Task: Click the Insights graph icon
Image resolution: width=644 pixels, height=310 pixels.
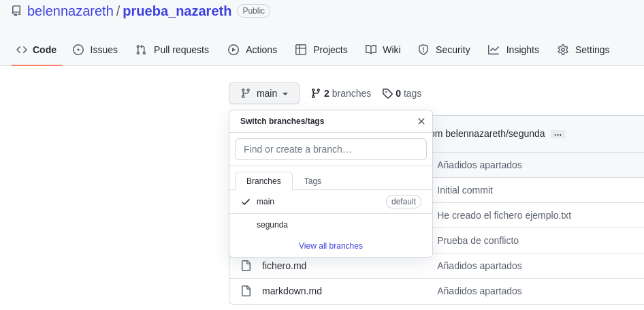Action: (x=494, y=50)
